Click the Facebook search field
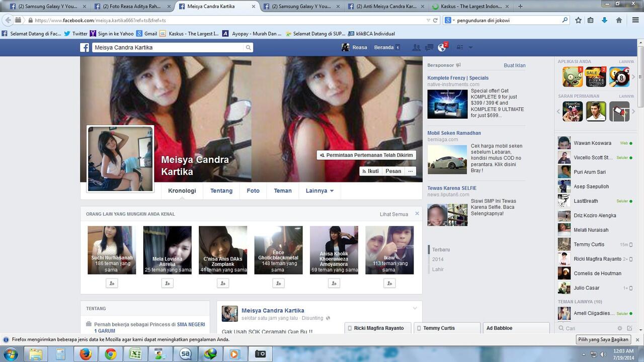 pyautogui.click(x=171, y=47)
